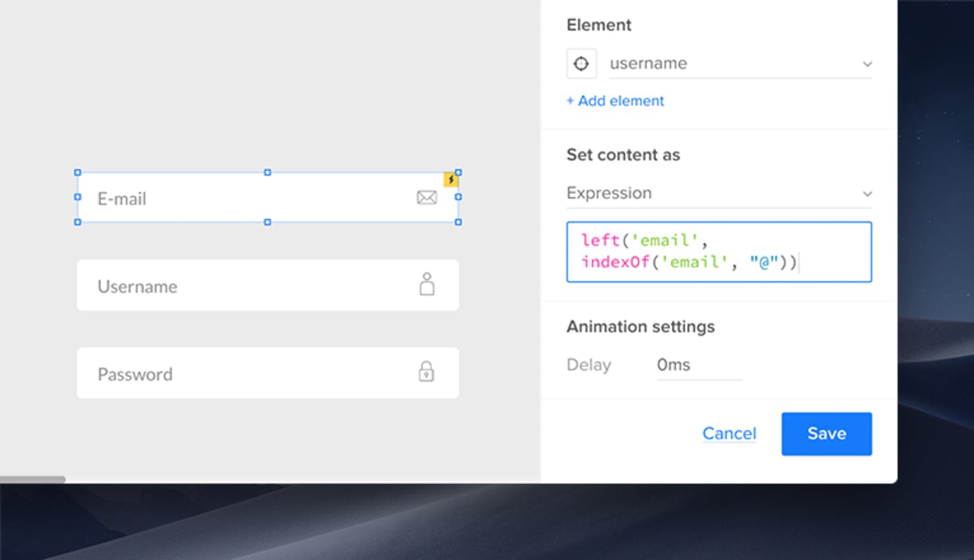Open the Expression content type dropdown
The height and width of the screenshot is (560, 974).
[719, 193]
